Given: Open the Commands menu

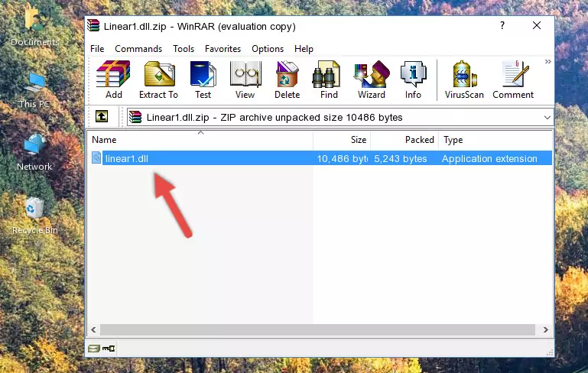Looking at the screenshot, I should click(x=138, y=49).
